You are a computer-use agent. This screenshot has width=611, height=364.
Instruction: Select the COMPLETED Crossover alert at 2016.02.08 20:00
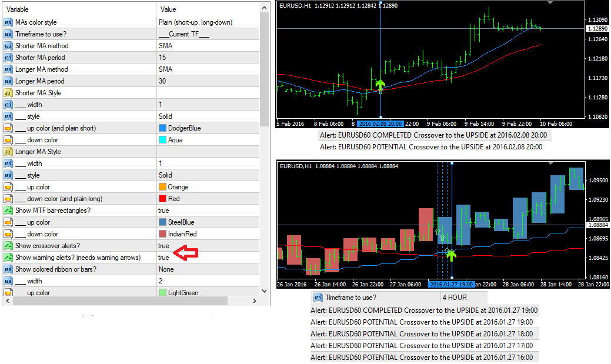(433, 135)
